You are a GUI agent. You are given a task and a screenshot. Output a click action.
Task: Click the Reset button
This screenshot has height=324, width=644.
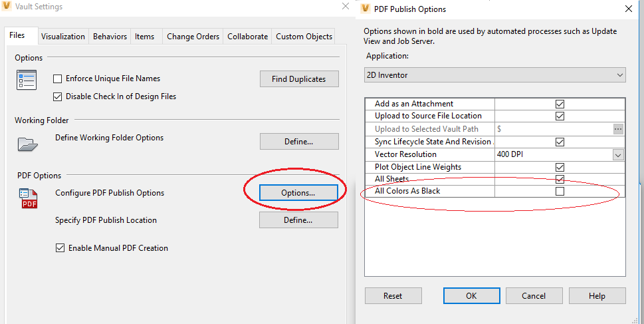click(x=393, y=296)
